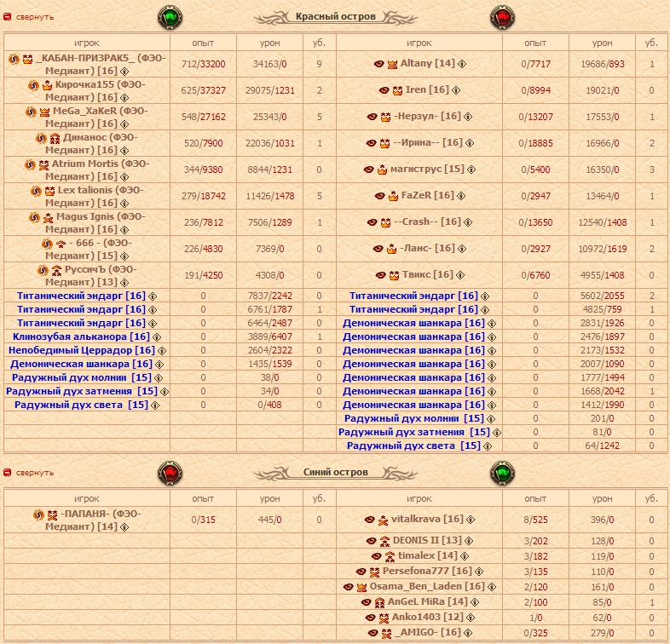This screenshot has width=670, height=644.
Task: Open info icon for -ПАПАНЯ- player
Action: pos(124,527)
